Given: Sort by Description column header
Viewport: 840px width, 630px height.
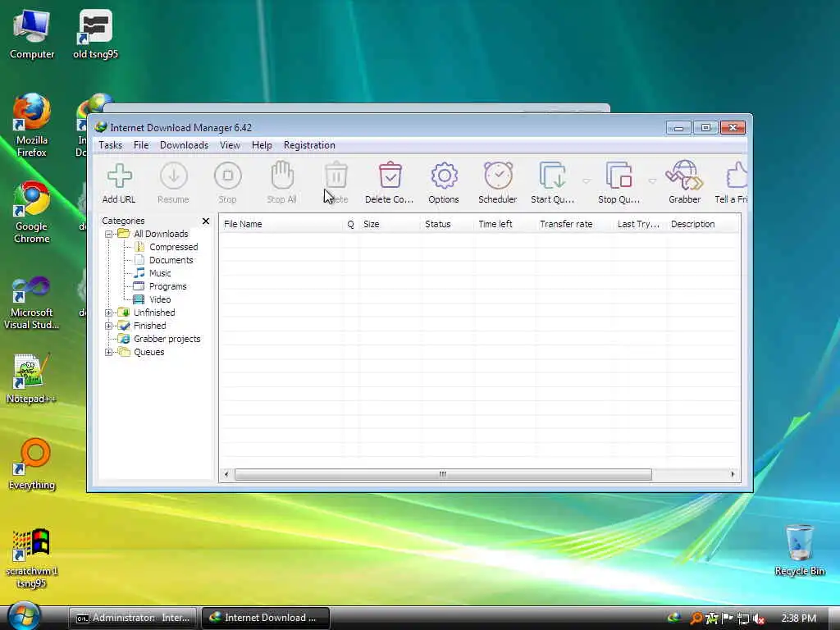Looking at the screenshot, I should pos(703,224).
